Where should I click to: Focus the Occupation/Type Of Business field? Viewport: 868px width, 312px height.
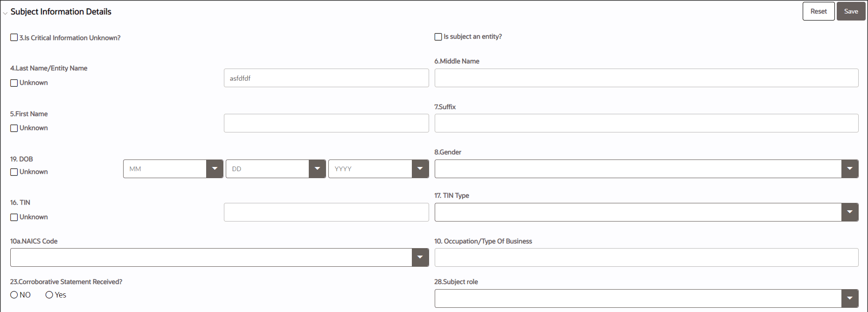click(x=646, y=257)
